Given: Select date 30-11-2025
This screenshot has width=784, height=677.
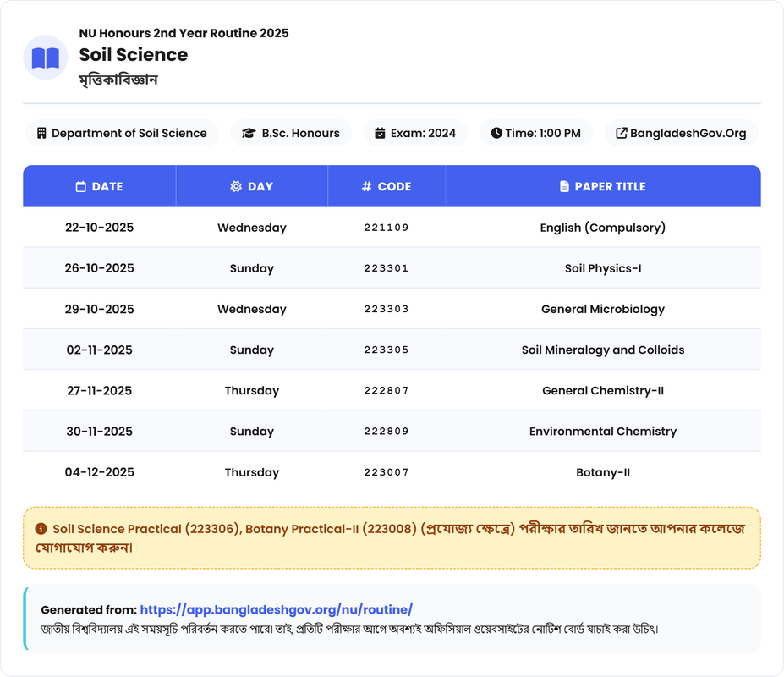Looking at the screenshot, I should (100, 432).
